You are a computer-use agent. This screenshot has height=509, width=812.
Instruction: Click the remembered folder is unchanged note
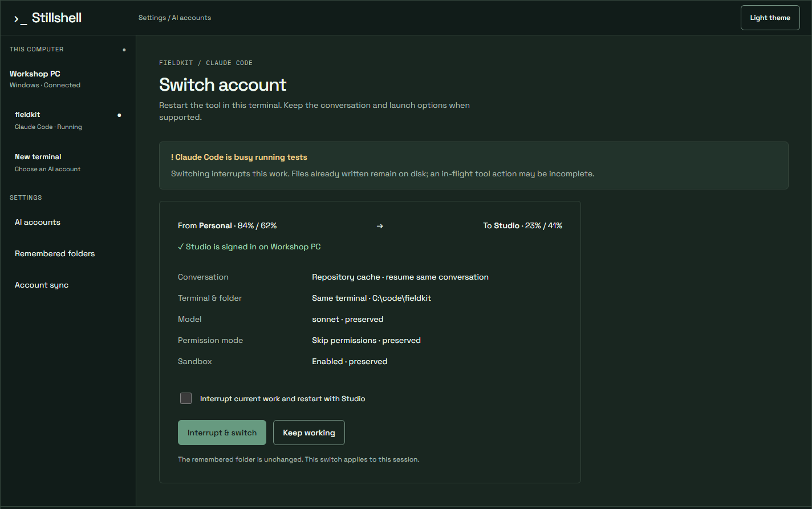tap(298, 459)
